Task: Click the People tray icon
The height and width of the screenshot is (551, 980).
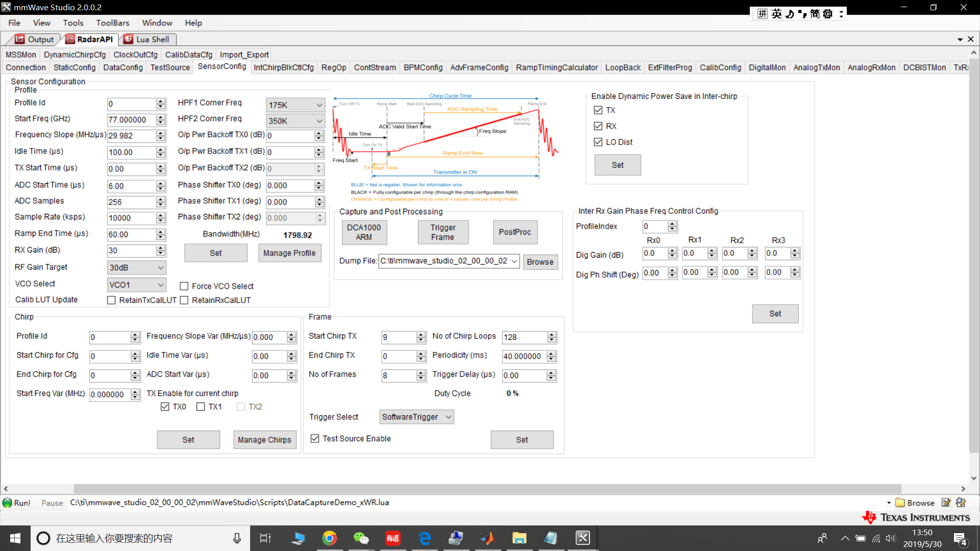Action: (822, 538)
